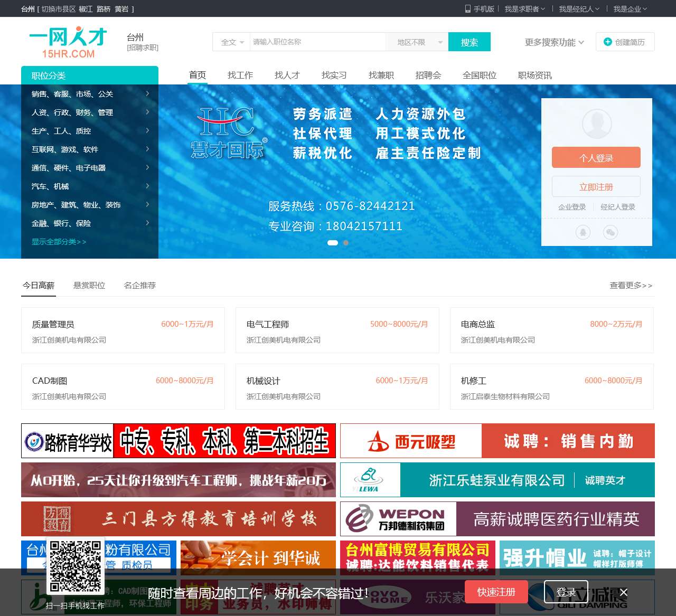Click the 椒江 district link
This screenshot has height=616, width=676.
86,9
